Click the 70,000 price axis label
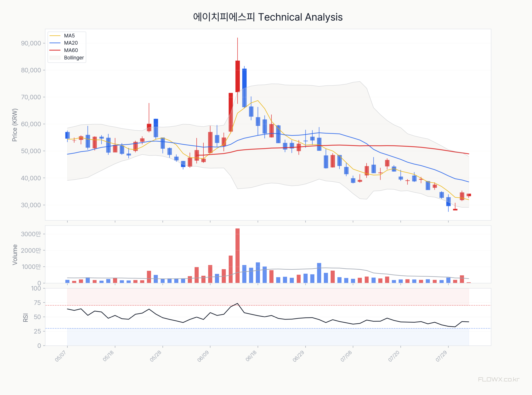 (31, 97)
